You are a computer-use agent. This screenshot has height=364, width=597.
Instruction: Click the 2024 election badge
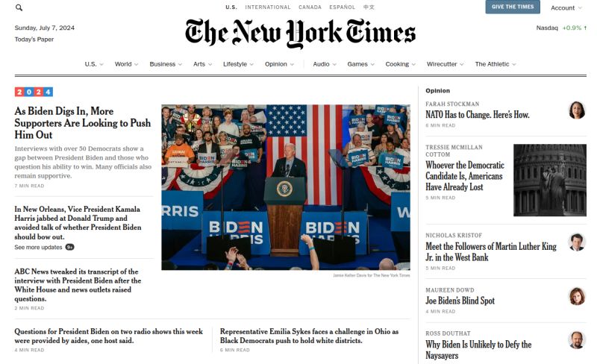coord(34,92)
